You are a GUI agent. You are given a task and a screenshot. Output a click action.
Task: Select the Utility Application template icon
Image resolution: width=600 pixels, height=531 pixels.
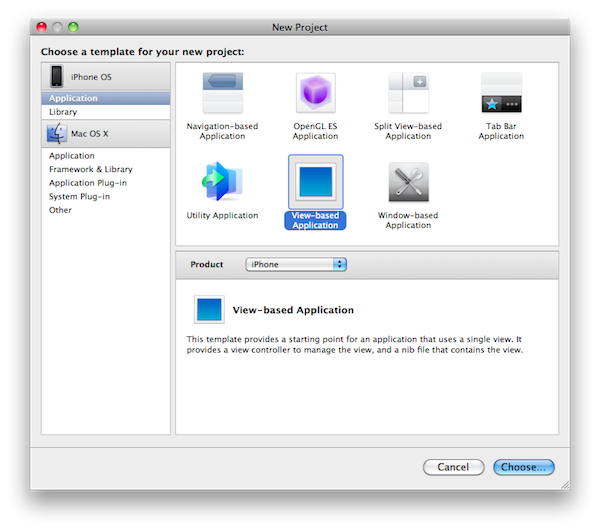pos(222,182)
